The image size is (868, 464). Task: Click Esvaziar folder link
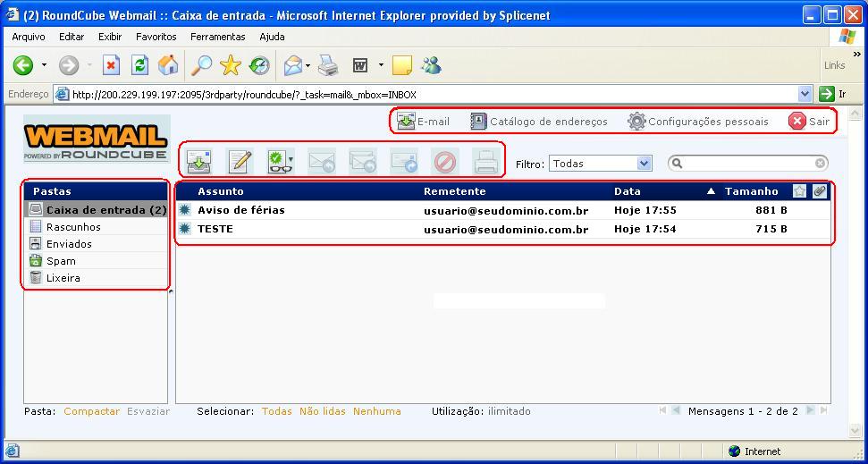tap(148, 411)
